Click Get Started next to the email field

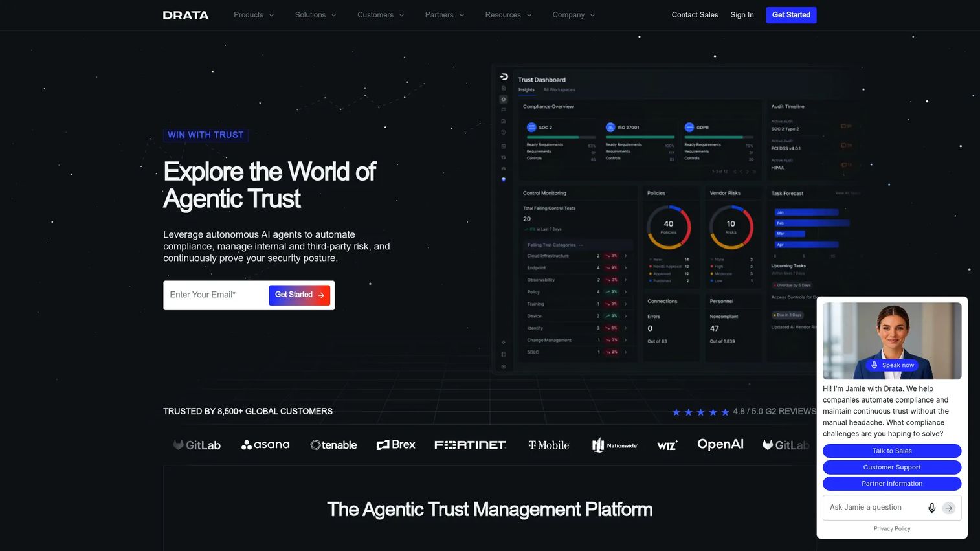(x=299, y=295)
